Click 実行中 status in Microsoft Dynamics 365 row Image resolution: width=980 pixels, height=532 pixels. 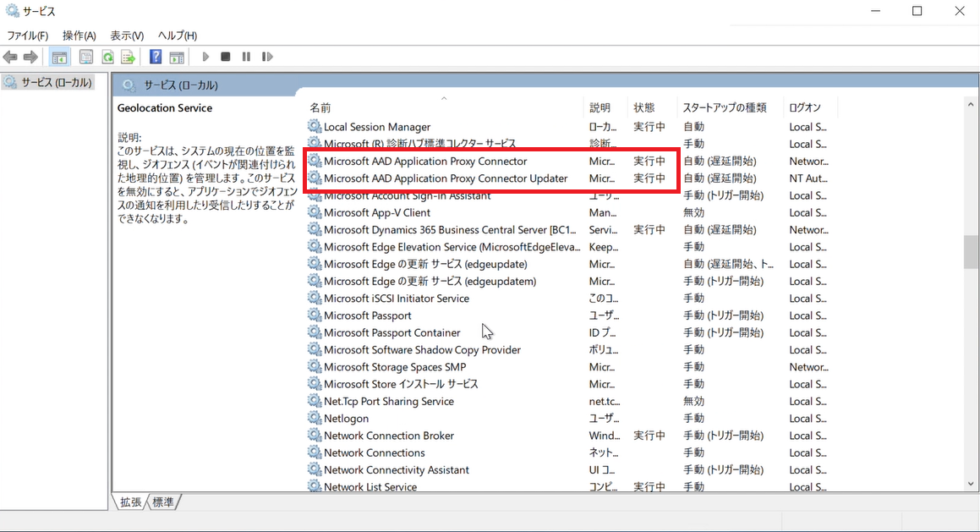[x=649, y=229]
